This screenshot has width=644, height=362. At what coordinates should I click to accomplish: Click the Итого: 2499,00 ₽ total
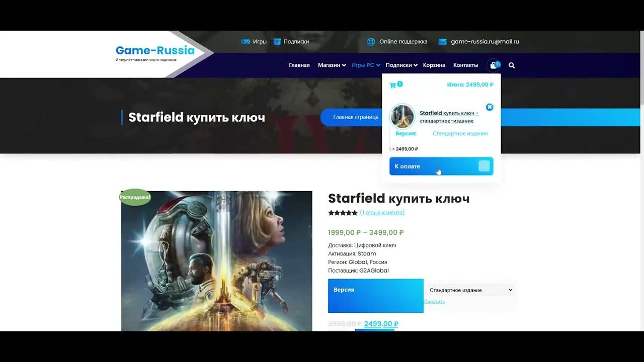(x=470, y=84)
